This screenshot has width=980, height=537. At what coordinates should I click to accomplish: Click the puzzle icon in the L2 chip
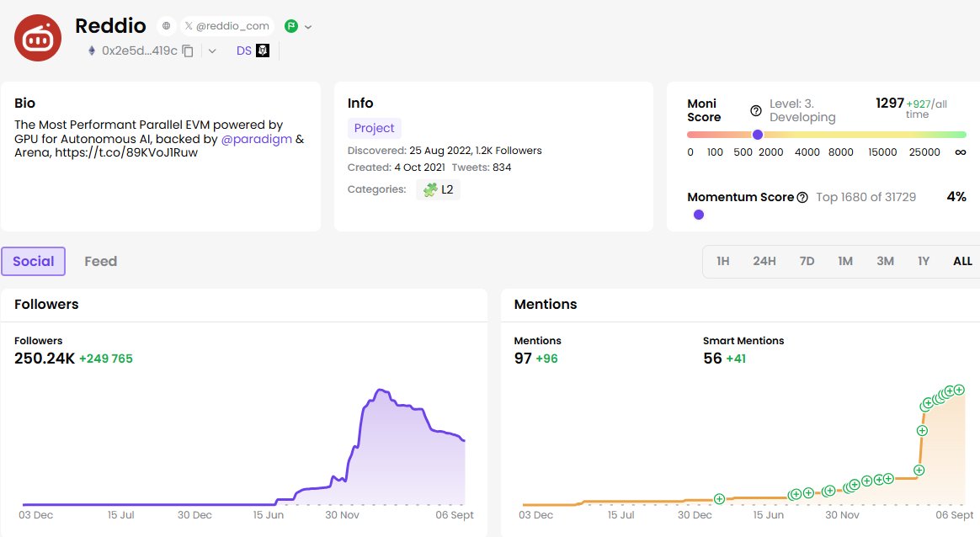click(430, 189)
